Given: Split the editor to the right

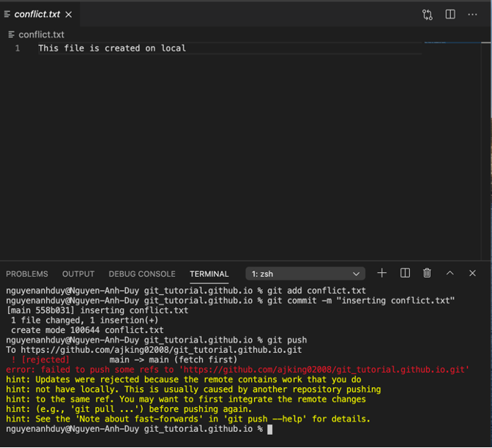Looking at the screenshot, I should tap(450, 15).
